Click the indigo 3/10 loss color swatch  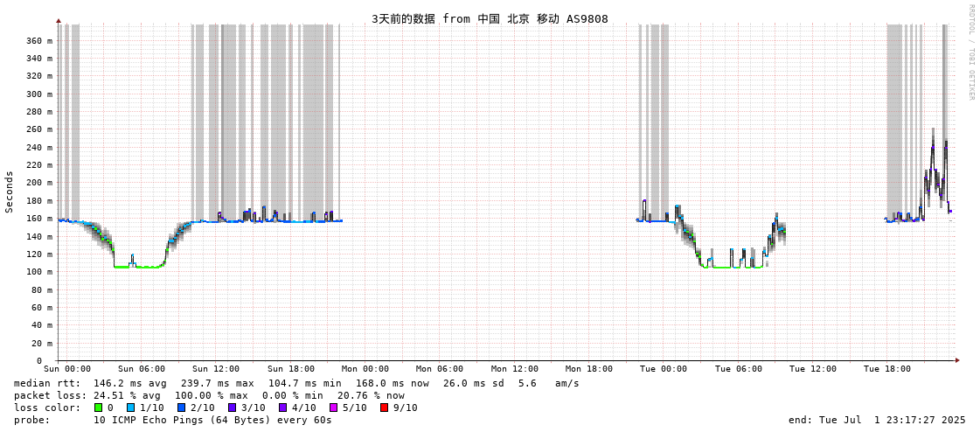[232, 408]
